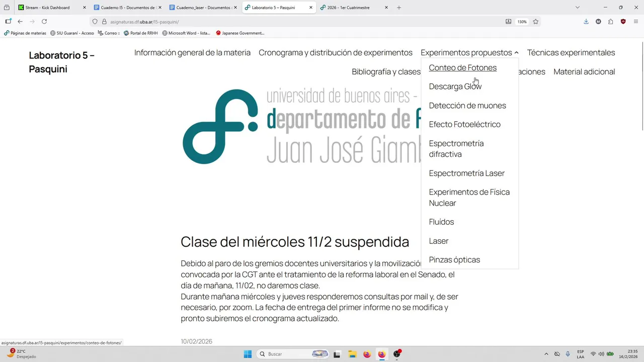Select Fluídos menu entry
This screenshot has width=644, height=362.
(441, 222)
